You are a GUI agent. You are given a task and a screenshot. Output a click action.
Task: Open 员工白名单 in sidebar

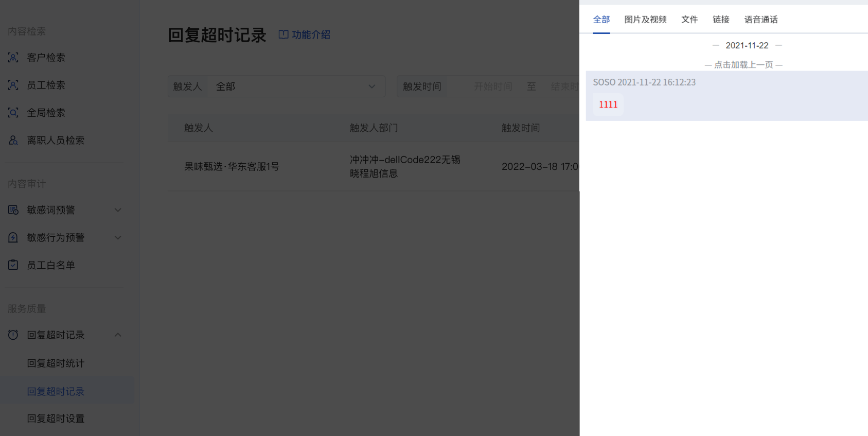coord(51,265)
